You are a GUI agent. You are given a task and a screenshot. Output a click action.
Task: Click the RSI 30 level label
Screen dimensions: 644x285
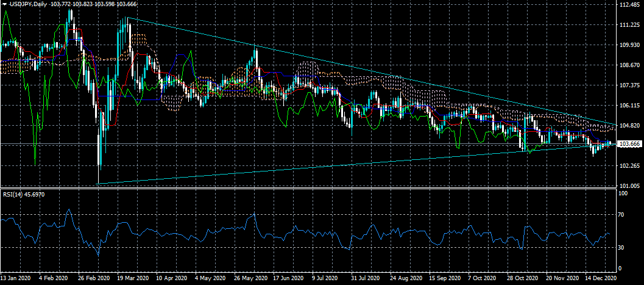(622, 247)
